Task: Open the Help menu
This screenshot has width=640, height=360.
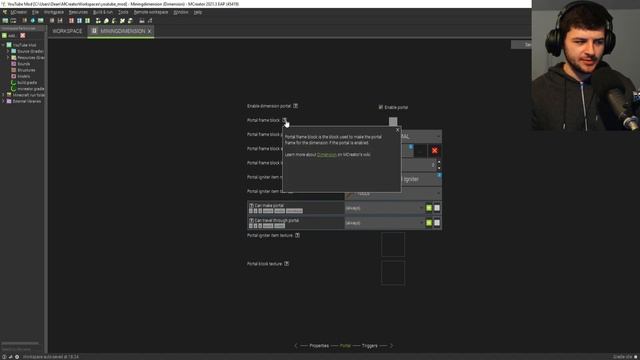Action: tap(198, 12)
